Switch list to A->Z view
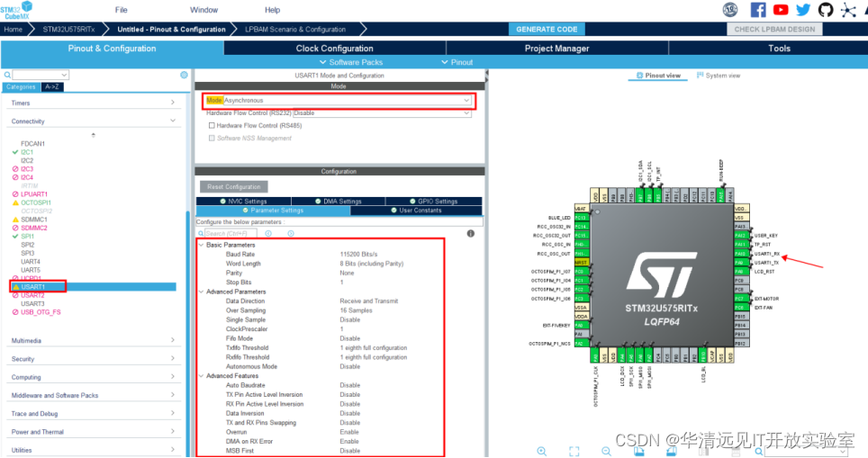 [52, 87]
